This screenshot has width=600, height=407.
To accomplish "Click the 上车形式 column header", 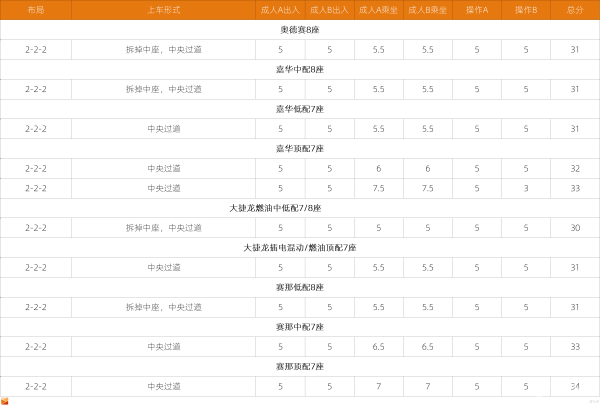I will click(163, 10).
